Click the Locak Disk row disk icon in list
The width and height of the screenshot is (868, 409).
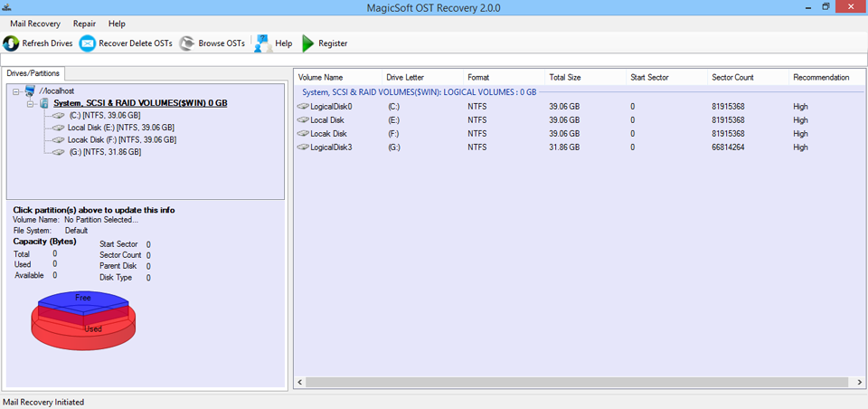coord(304,134)
